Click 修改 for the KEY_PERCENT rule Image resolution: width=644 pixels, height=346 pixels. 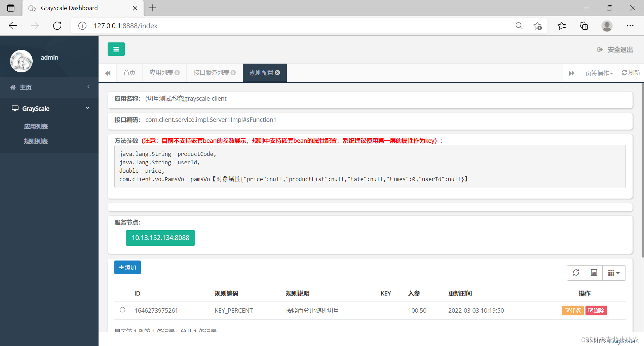coord(573,310)
